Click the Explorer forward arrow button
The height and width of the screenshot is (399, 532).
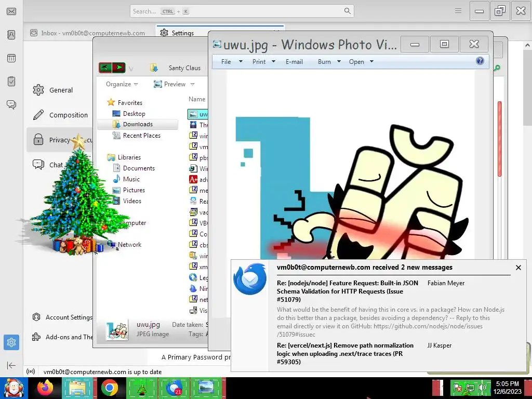[x=119, y=68]
